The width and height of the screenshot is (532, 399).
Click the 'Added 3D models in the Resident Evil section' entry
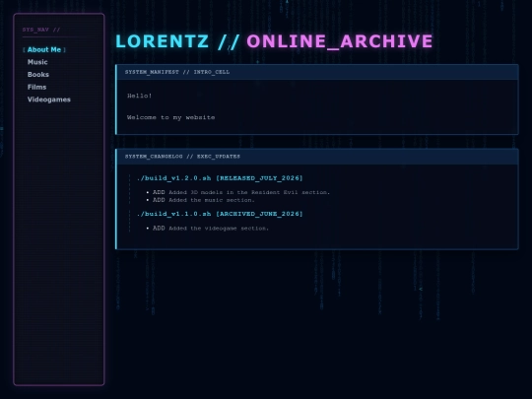pos(241,192)
